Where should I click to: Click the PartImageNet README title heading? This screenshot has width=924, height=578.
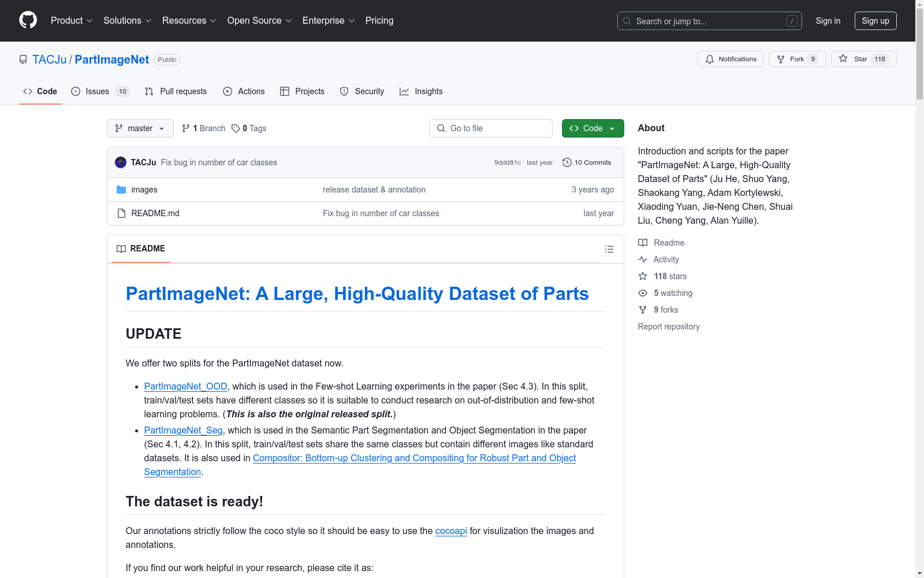coord(357,294)
